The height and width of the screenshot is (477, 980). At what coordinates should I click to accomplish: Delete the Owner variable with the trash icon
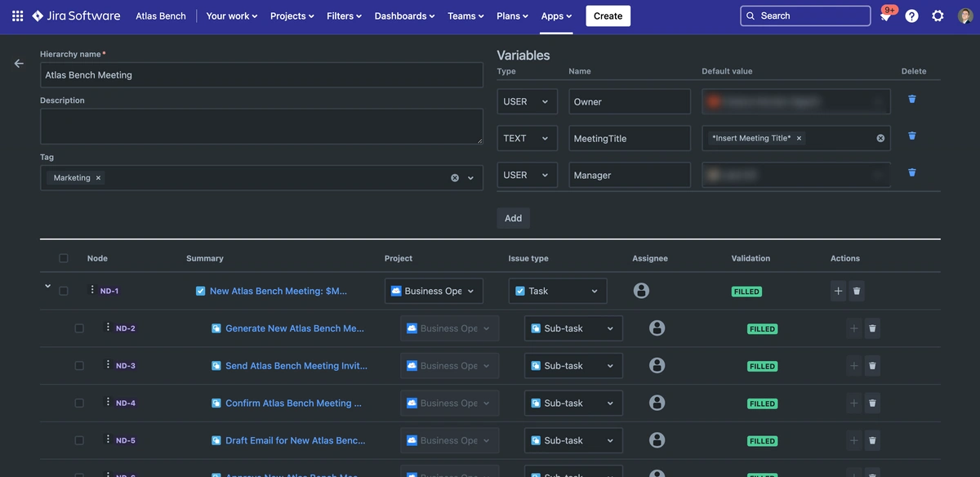pos(912,99)
